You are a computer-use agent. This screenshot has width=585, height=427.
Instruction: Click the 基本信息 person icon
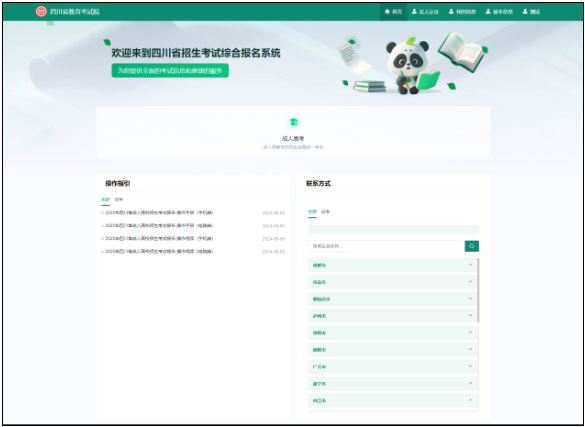488,12
